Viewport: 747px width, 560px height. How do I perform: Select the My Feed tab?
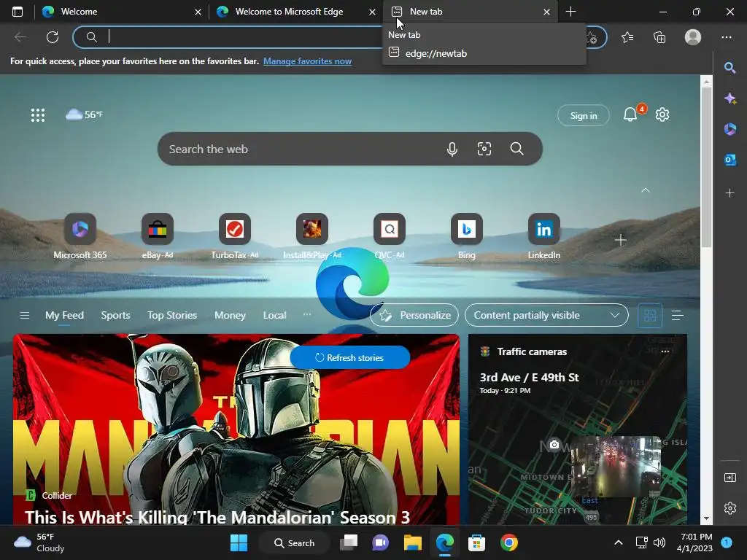pos(64,315)
